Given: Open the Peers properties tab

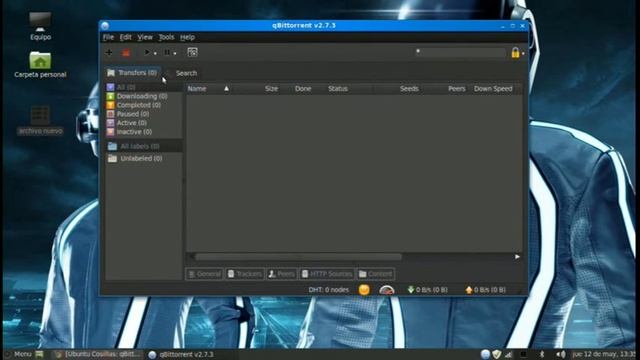Looking at the screenshot, I should pos(281,274).
